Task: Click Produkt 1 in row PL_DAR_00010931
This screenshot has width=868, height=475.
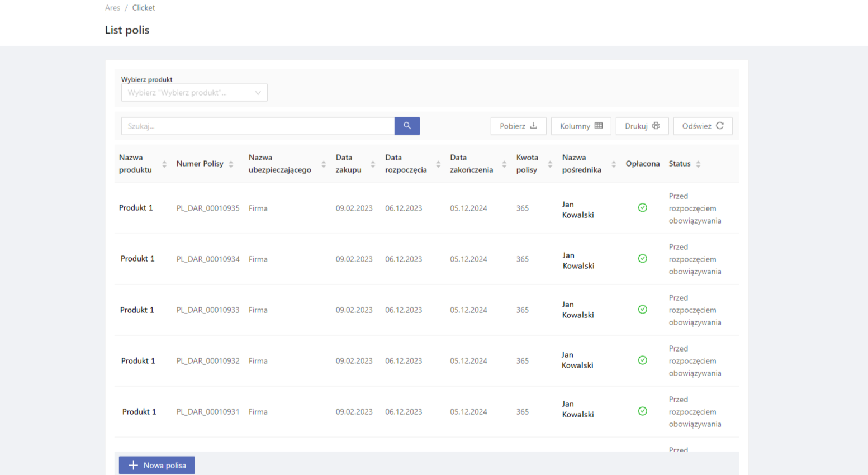Action: tap(139, 412)
